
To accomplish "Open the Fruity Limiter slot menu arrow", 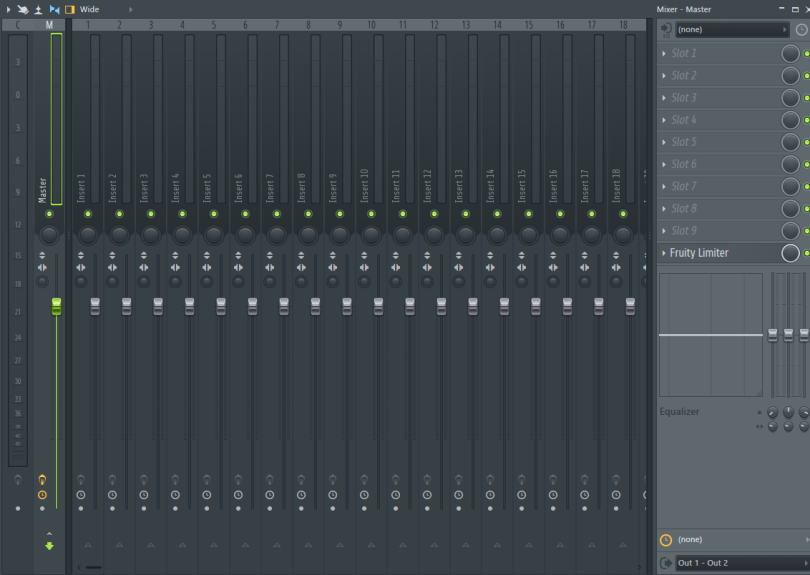I will point(664,253).
